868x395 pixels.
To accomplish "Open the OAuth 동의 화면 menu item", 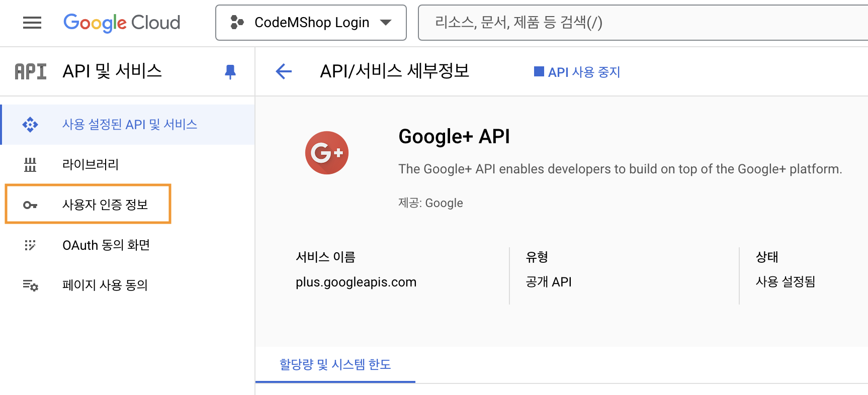I will click(128, 245).
